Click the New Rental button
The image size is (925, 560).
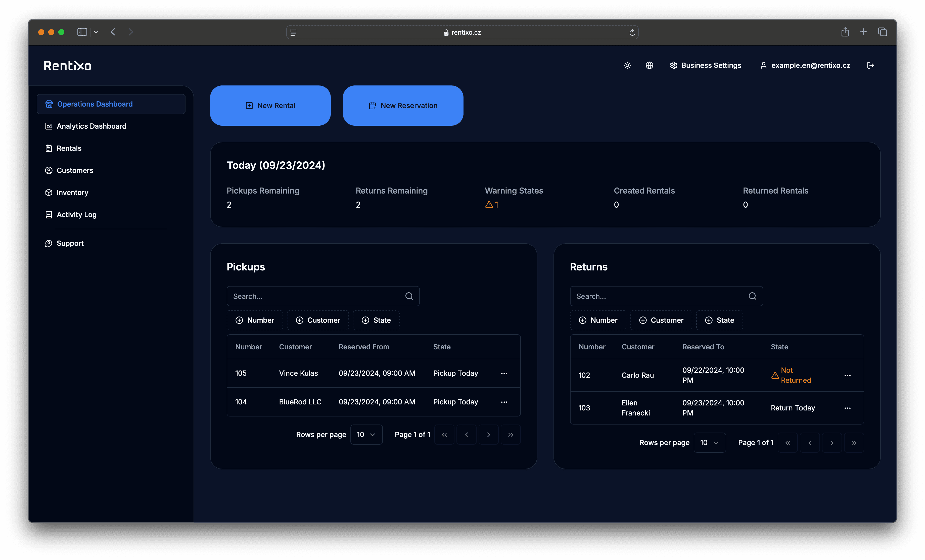(270, 106)
